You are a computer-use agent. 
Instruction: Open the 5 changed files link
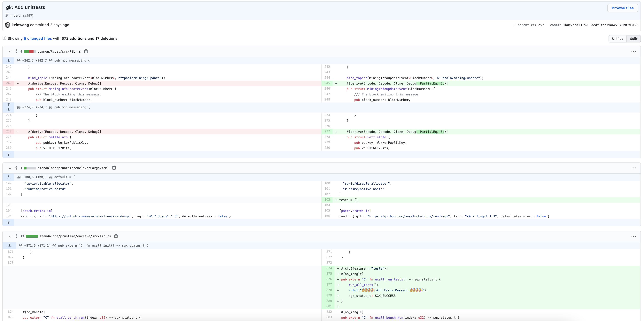click(x=38, y=39)
